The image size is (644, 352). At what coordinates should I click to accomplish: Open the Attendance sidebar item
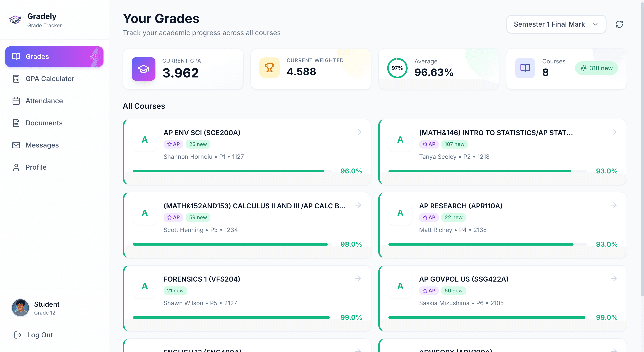[x=44, y=101]
